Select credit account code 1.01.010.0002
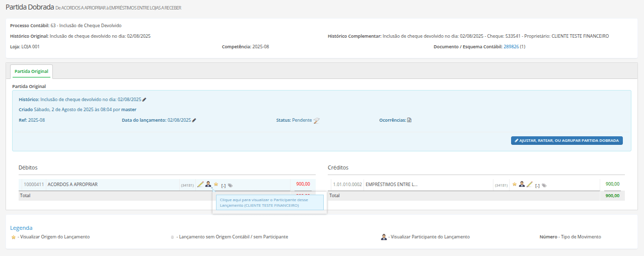 pos(347,185)
